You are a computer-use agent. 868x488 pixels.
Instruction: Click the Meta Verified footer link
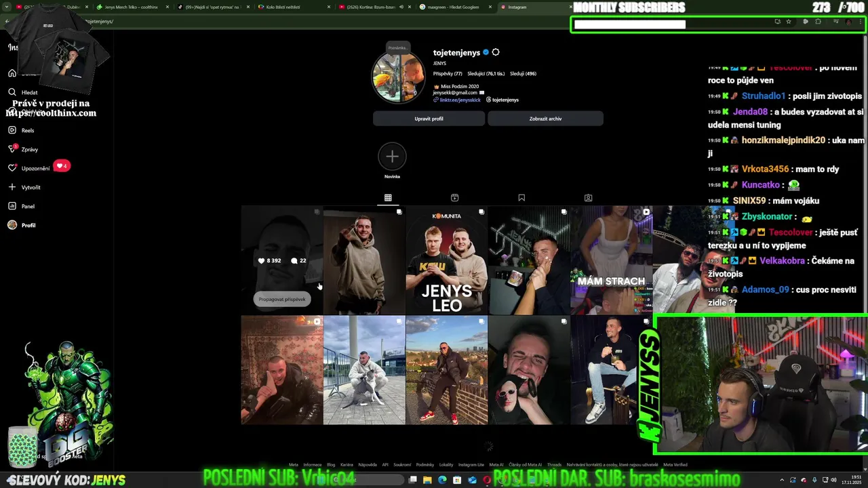click(x=675, y=465)
